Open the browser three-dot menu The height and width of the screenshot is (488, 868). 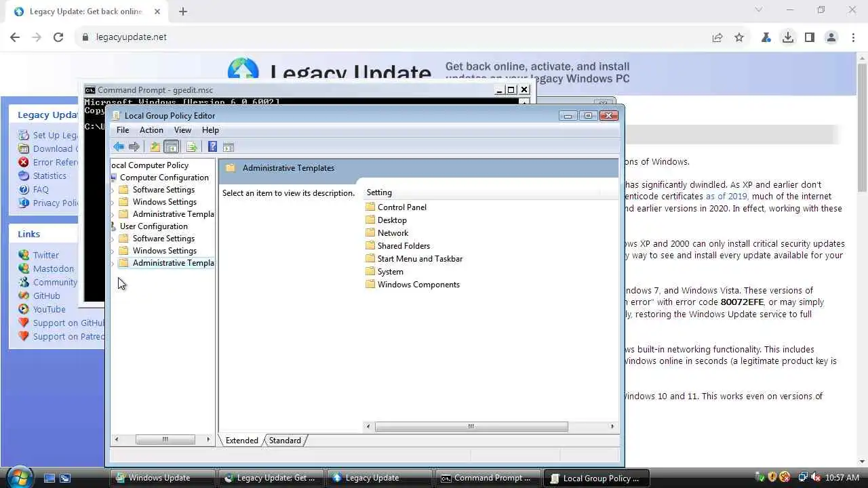click(853, 37)
